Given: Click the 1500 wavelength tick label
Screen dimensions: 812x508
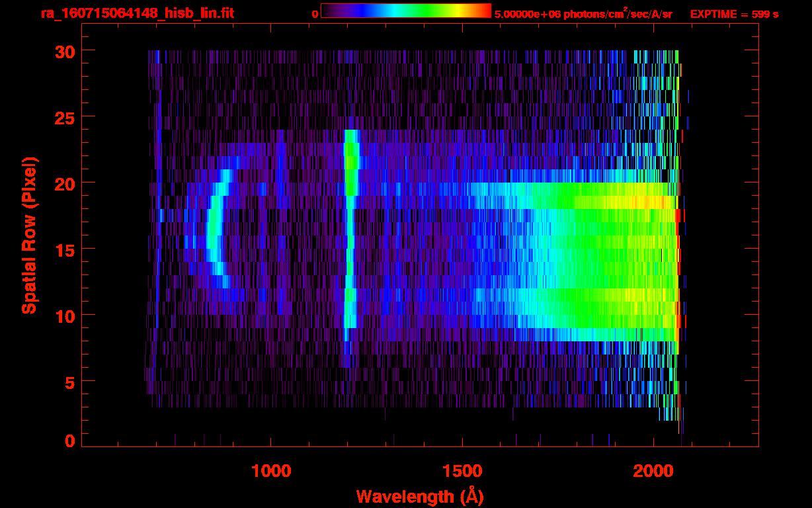Looking at the screenshot, I should coord(462,471).
